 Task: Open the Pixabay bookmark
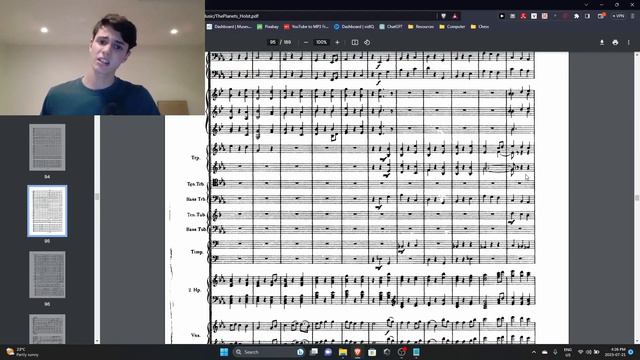click(x=268, y=27)
